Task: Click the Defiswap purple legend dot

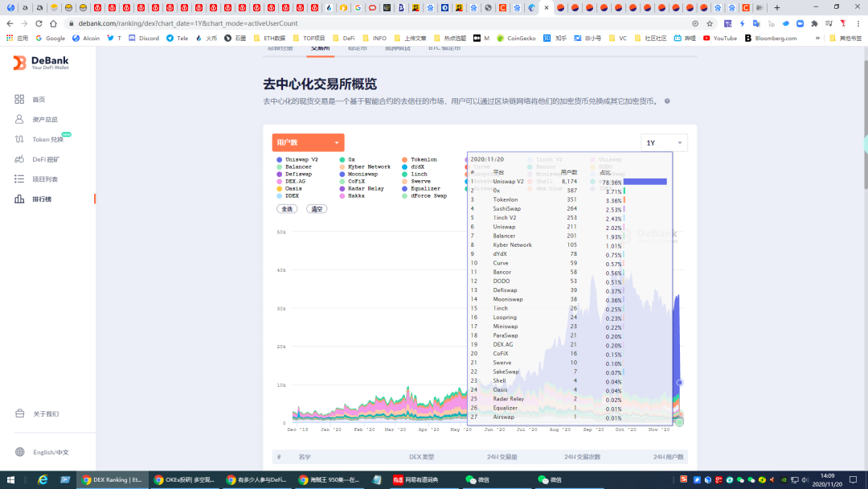Action: (279, 174)
